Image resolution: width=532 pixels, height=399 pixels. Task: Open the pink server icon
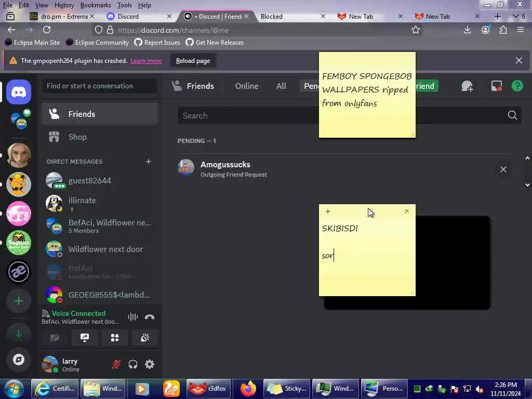(19, 214)
